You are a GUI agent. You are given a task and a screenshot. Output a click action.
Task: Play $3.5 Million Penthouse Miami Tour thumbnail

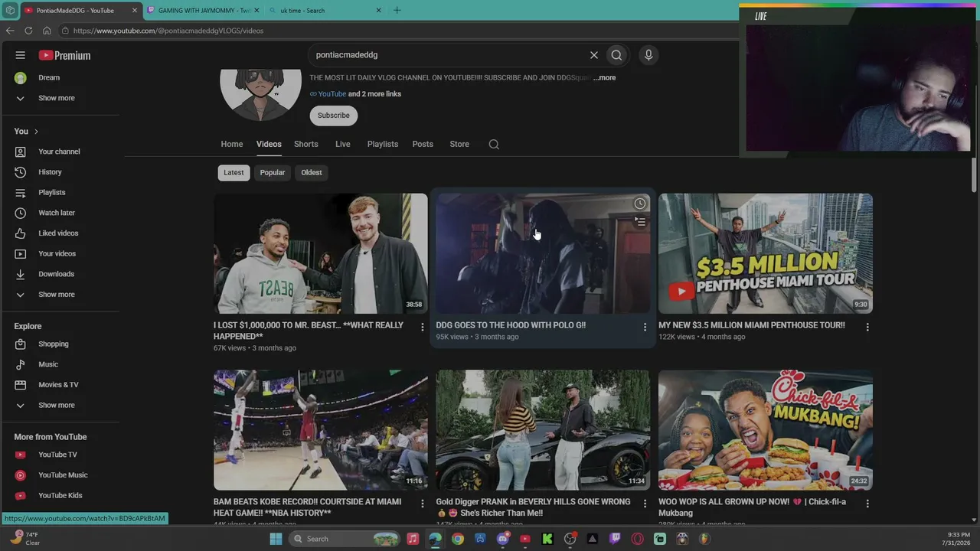(766, 253)
